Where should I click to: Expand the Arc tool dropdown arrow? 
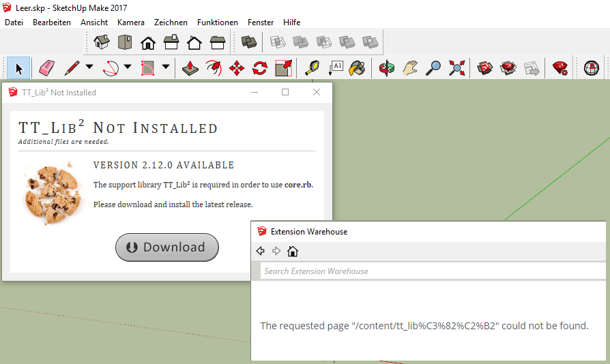(x=128, y=68)
